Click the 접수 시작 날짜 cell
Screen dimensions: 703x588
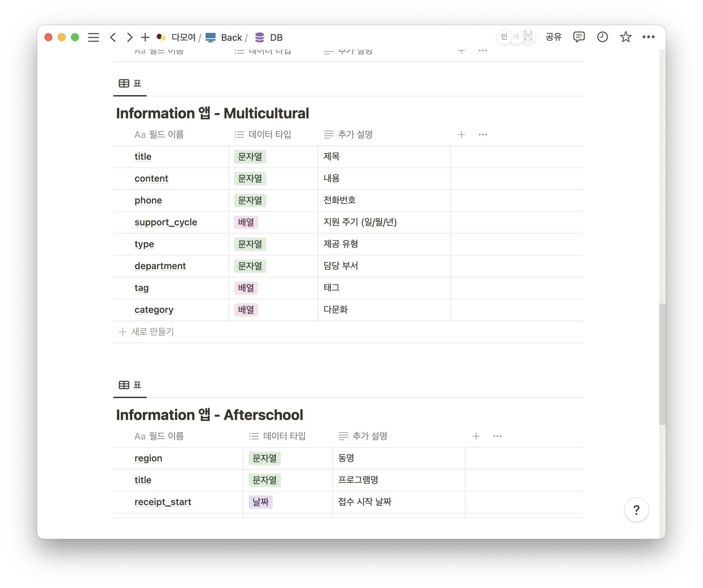pyautogui.click(x=399, y=502)
